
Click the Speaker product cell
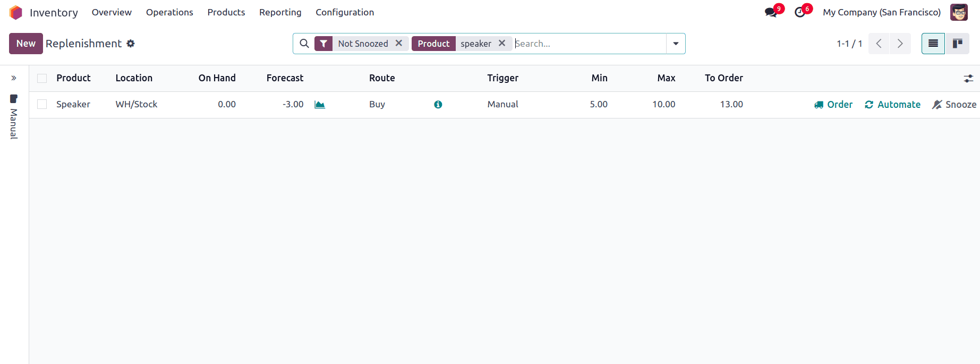[73, 105]
